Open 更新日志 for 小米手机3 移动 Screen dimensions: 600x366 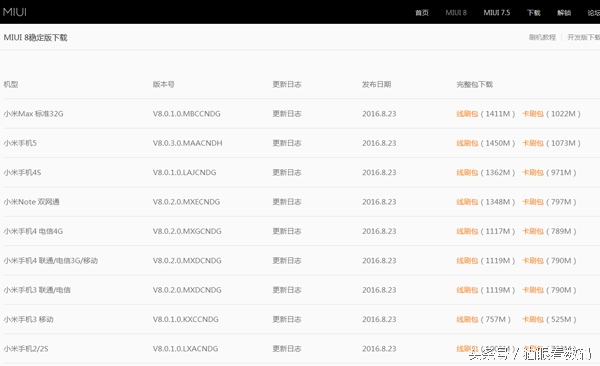pos(287,319)
